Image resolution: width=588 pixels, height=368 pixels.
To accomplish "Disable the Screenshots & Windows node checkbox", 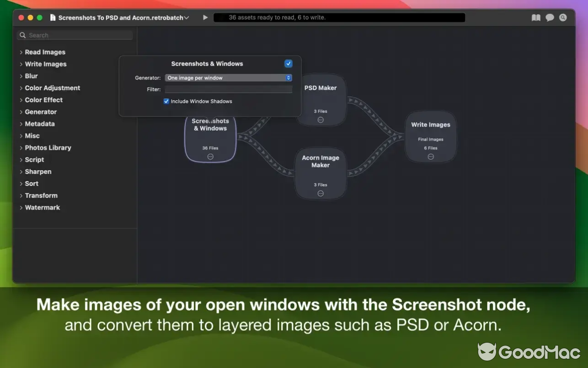I will [x=288, y=63].
